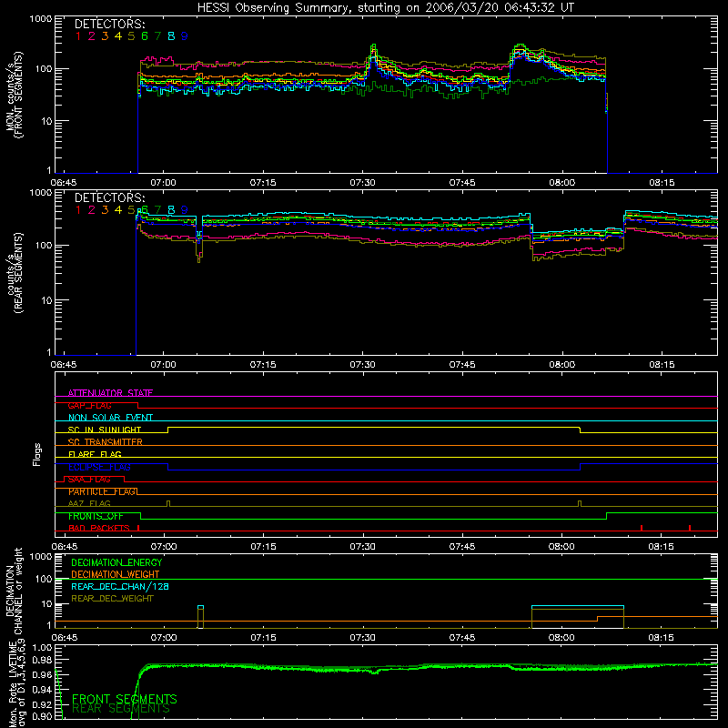Click detector 1 in the front segments legend
This screenshot has width=728, height=728.
pyautogui.click(x=78, y=36)
